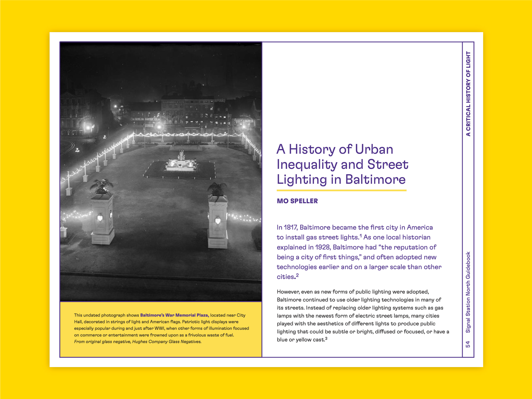Viewport: 532px width, 399px height.
Task: Click the author name MO SPELLER
Action: click(x=297, y=201)
